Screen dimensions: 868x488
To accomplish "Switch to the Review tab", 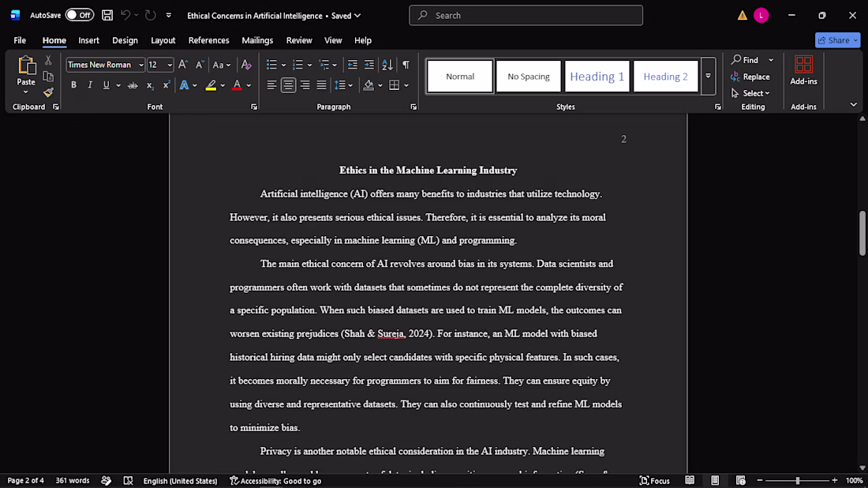I will tap(299, 40).
